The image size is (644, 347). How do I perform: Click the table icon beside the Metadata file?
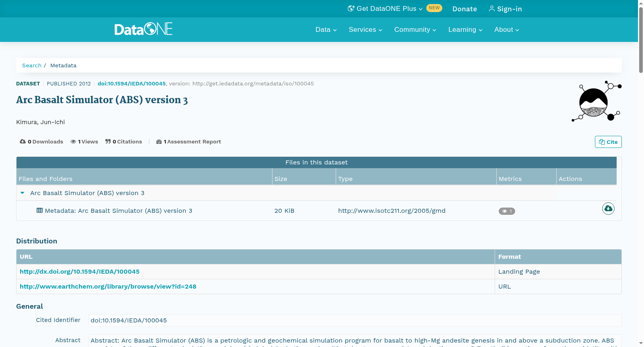pyautogui.click(x=39, y=210)
